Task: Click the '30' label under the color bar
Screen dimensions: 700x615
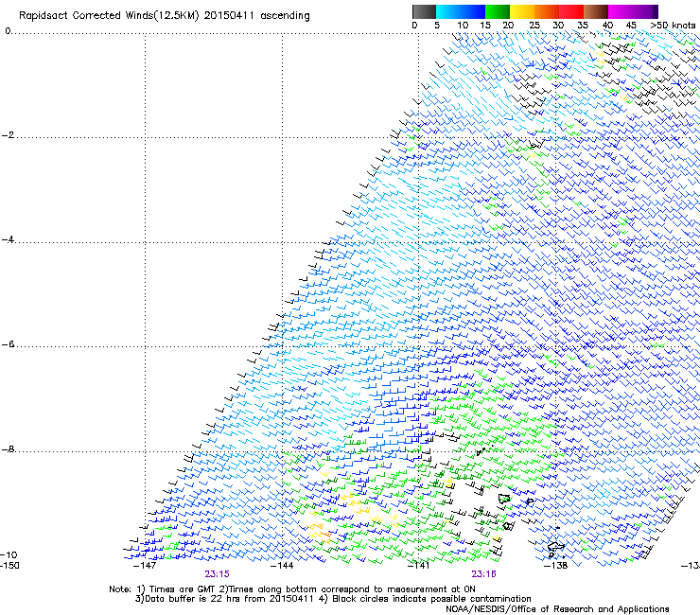Action: click(x=558, y=26)
